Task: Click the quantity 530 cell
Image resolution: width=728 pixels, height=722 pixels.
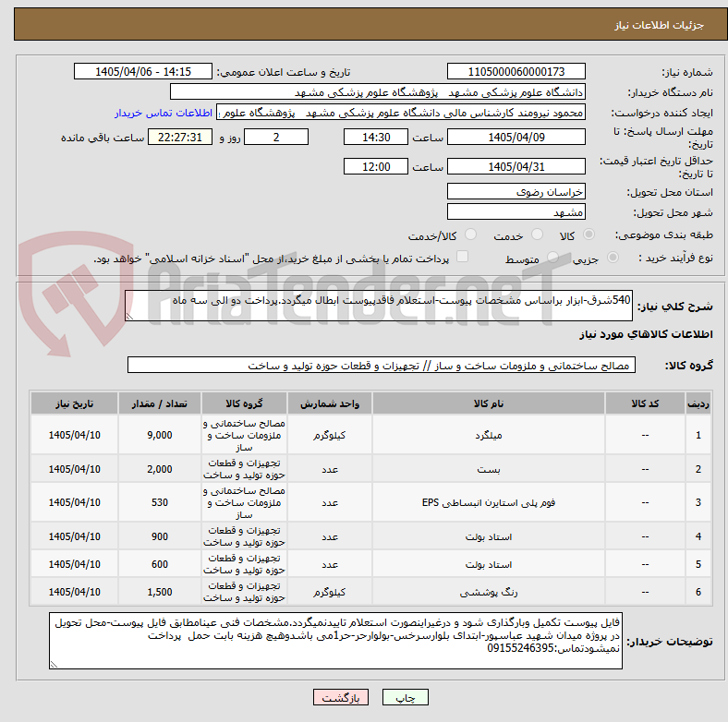Action: pyautogui.click(x=160, y=502)
